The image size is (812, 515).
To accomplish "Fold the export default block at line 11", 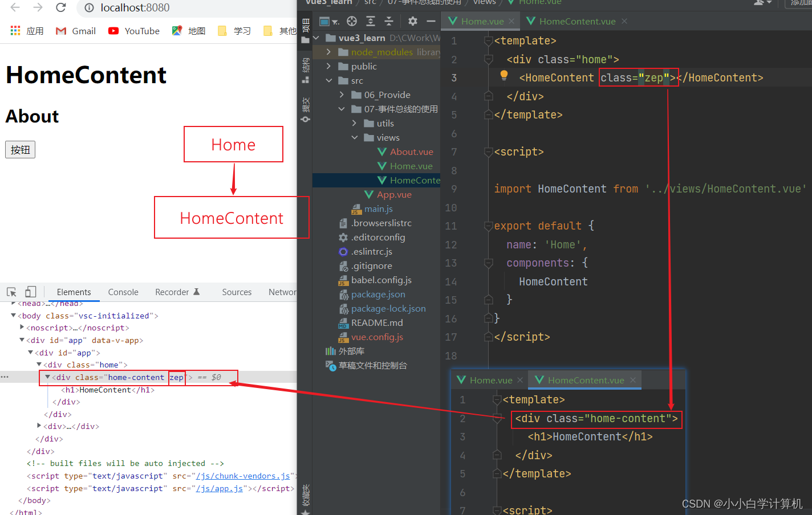I will (x=488, y=226).
